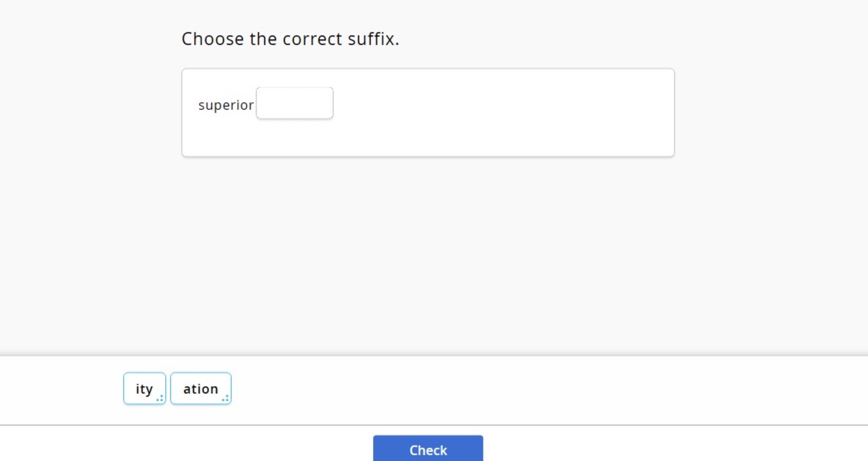Click the empty suffix box after "superior"
The image size is (868, 461).
tap(294, 103)
